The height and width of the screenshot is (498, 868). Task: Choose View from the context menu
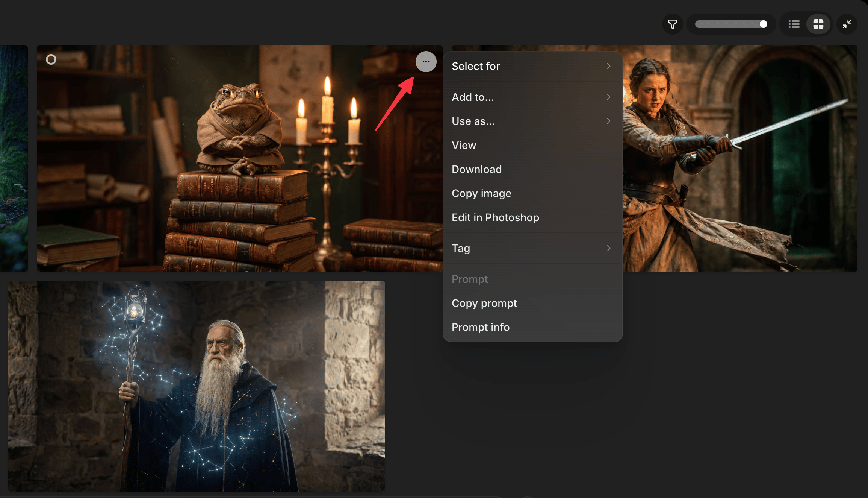532,145
